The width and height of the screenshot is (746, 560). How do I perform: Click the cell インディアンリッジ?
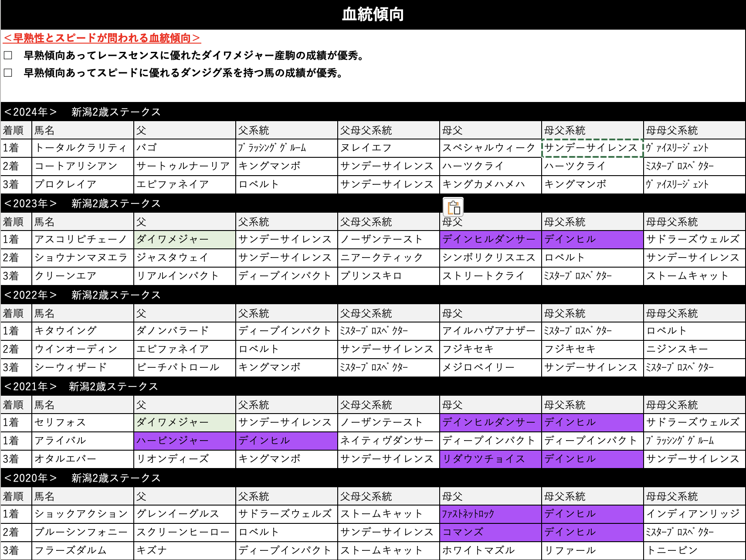point(695,514)
